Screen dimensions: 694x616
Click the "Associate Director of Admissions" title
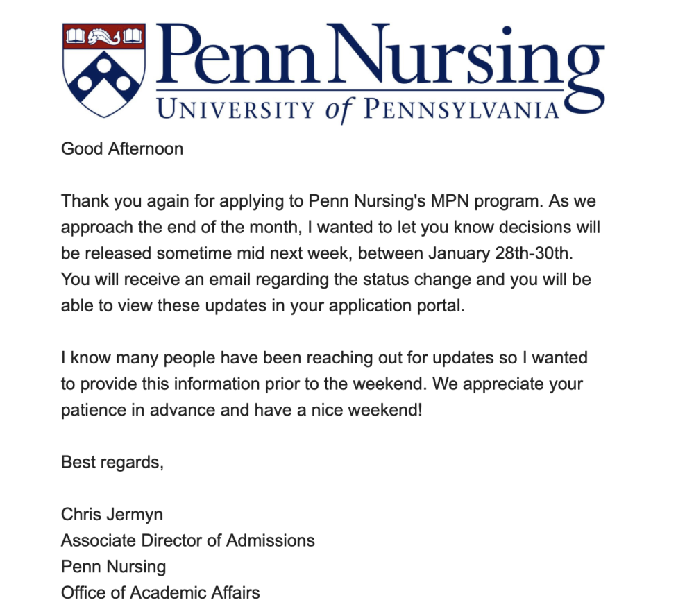pos(187,541)
